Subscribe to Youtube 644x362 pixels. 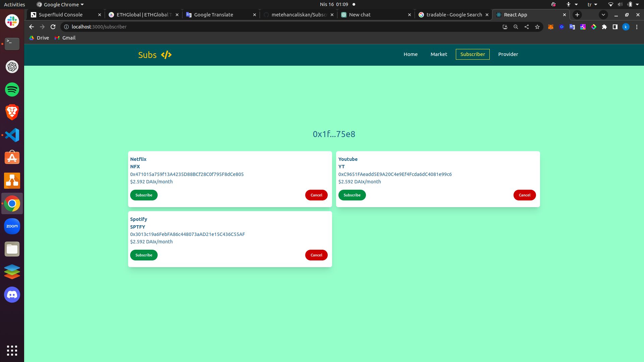pos(352,195)
